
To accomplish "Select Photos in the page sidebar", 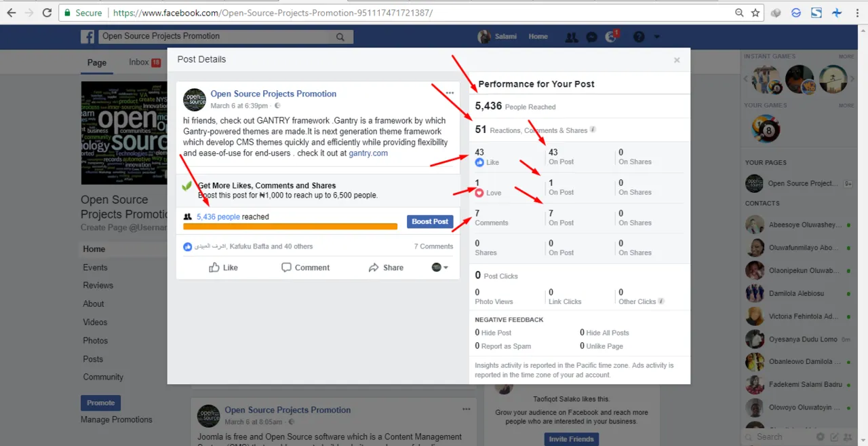I will [96, 341].
